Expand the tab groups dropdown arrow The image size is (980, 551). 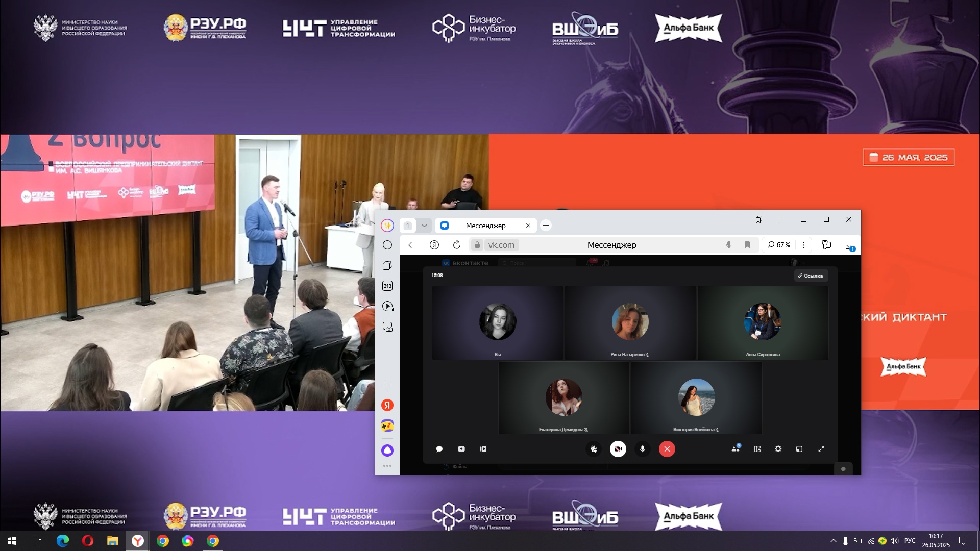[424, 226]
